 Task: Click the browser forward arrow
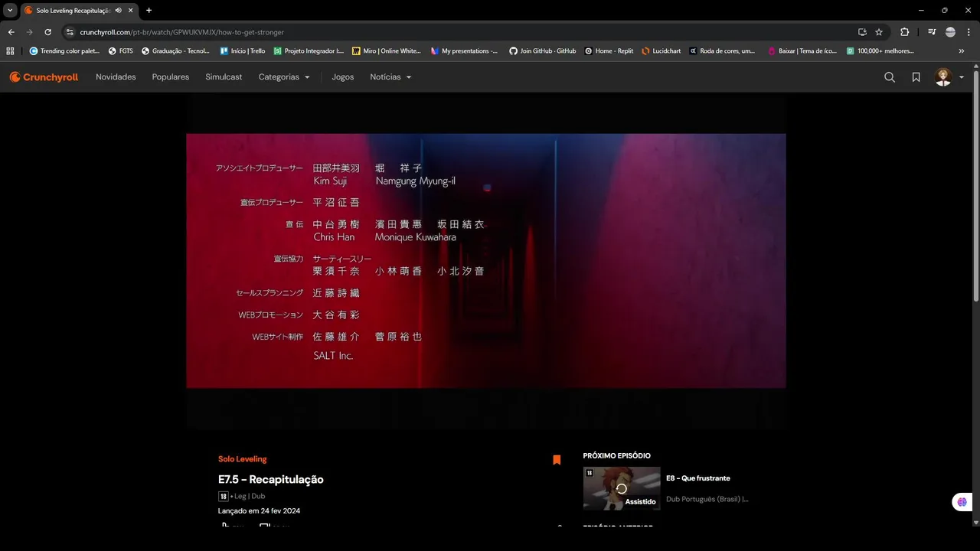[x=29, y=32]
